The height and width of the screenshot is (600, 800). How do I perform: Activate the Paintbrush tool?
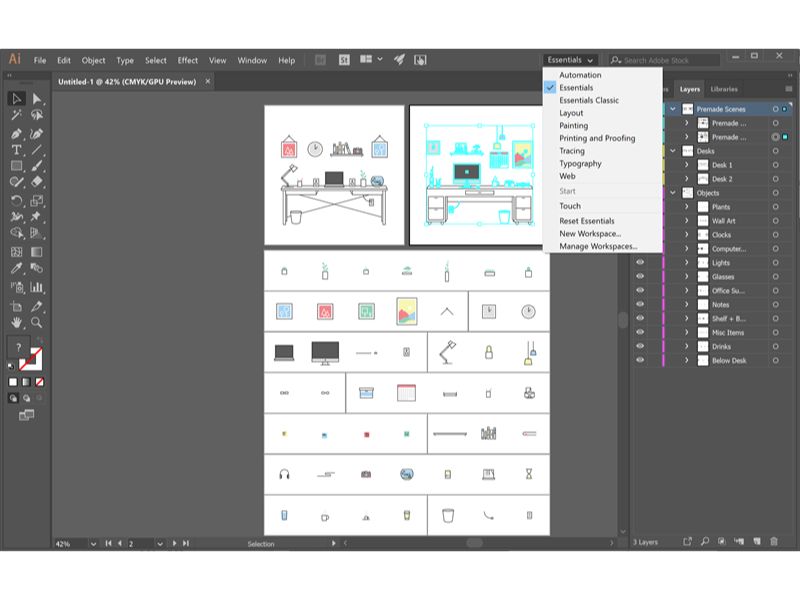tap(37, 166)
